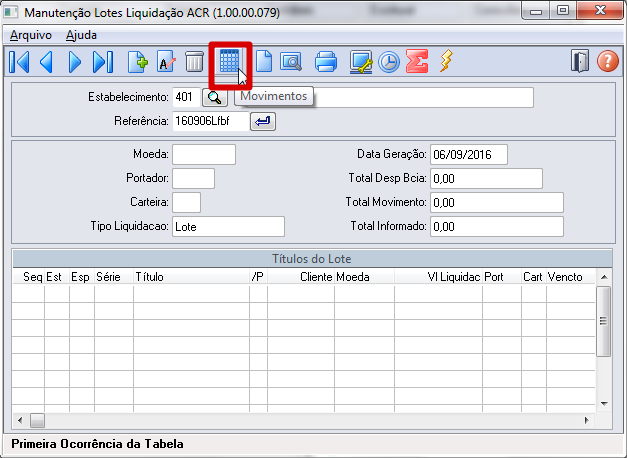The width and height of the screenshot is (627, 458).
Task: Open the modify record icon
Action: point(166,62)
